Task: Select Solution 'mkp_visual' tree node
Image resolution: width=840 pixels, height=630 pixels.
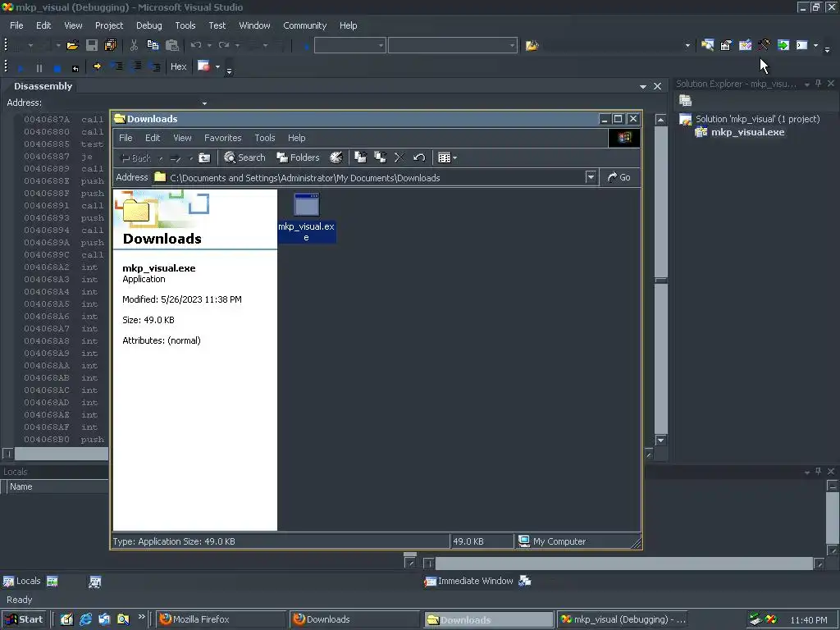Action: pos(757,119)
